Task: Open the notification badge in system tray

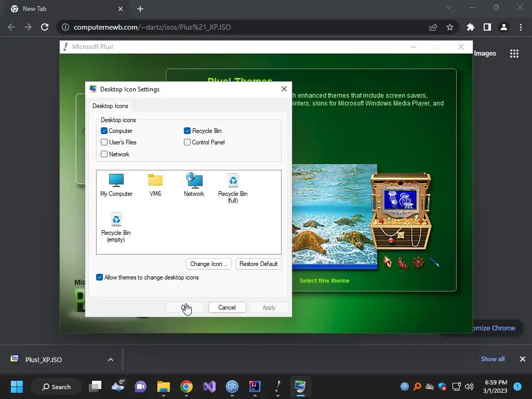Action: [517, 387]
